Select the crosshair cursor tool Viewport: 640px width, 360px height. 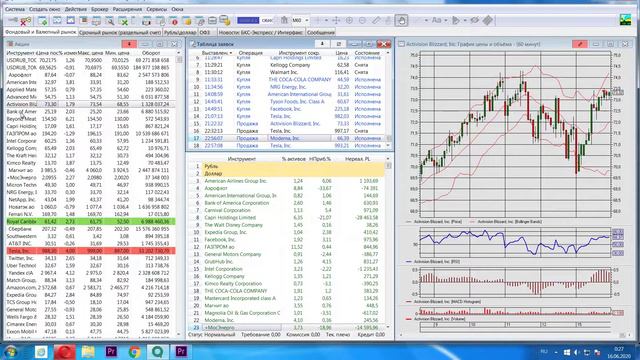pos(336,20)
